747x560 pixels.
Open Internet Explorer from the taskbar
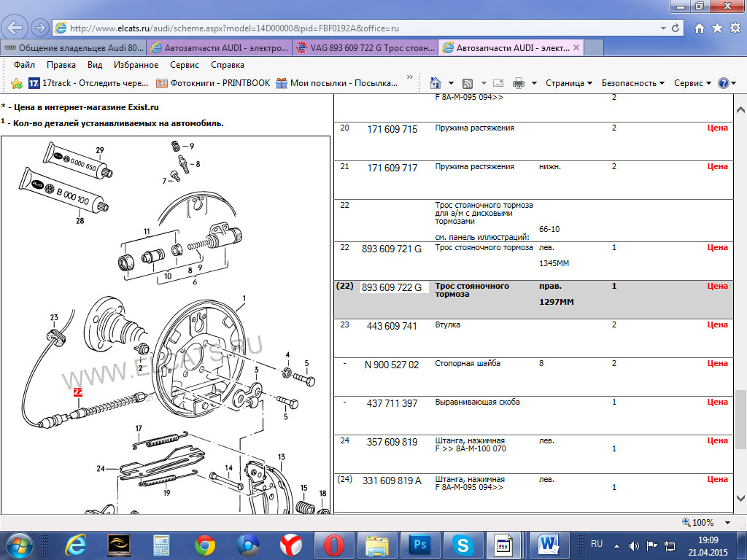pos(76,545)
